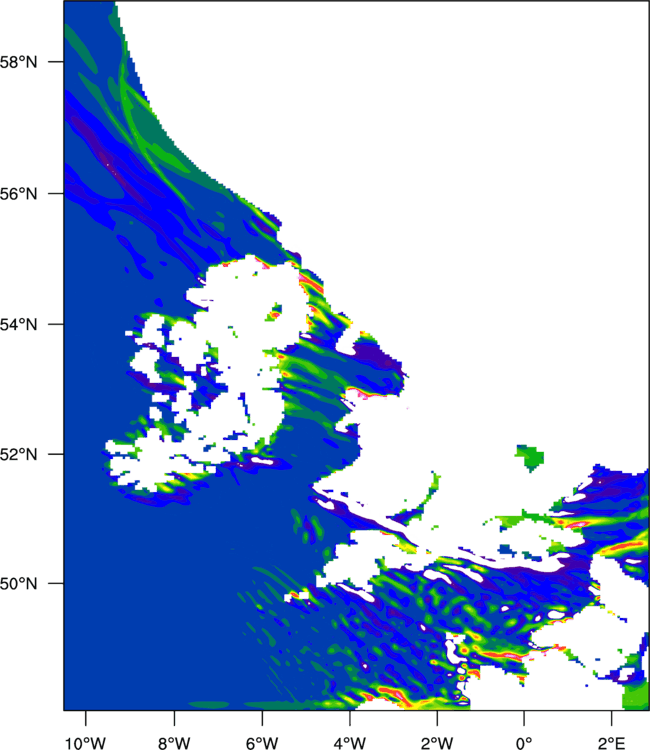Click the 2°E longitude label
This screenshot has height=750, width=650.
click(611, 743)
